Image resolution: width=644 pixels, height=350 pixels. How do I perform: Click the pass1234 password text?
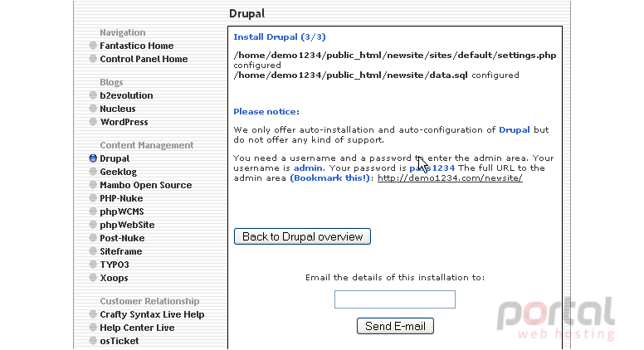pyautogui.click(x=432, y=168)
